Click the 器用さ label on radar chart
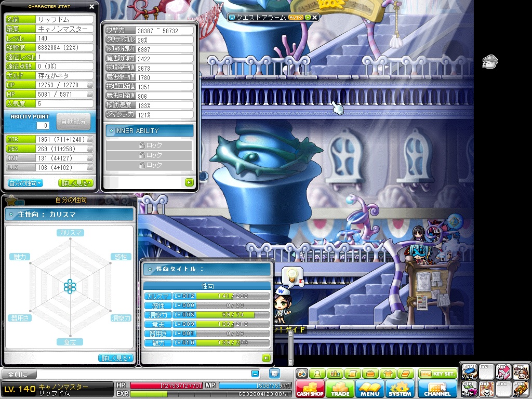The height and width of the screenshot is (399, 532). click(x=20, y=318)
